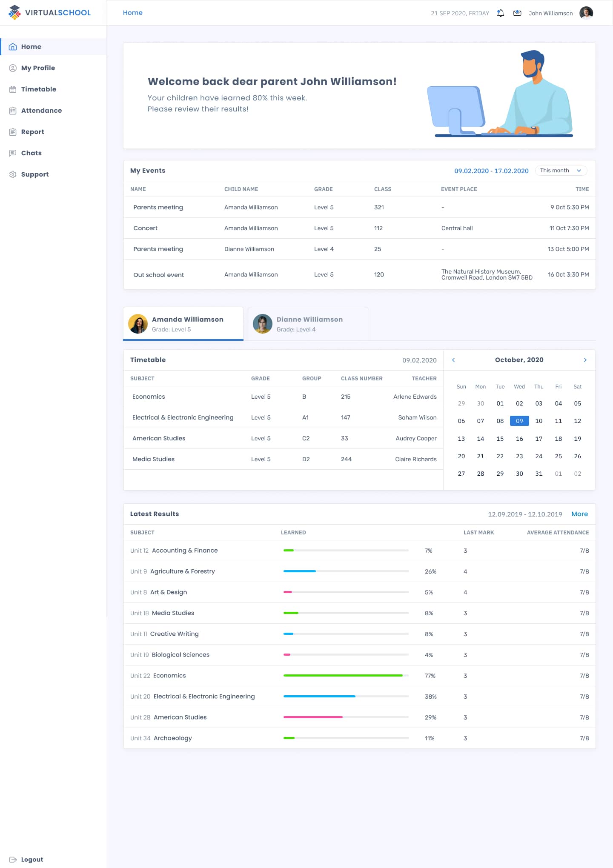Click teacher Arlene Edwards

click(415, 397)
